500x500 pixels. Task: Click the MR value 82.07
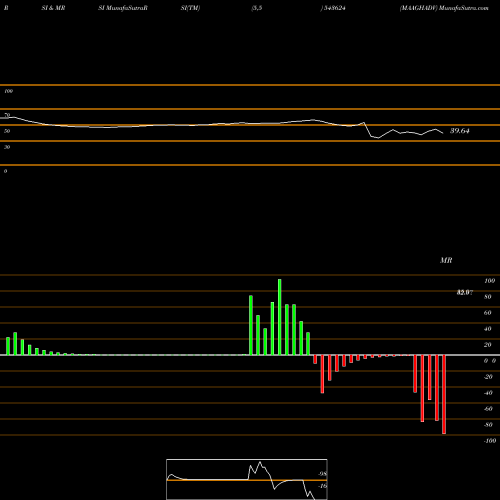pyautogui.click(x=465, y=292)
